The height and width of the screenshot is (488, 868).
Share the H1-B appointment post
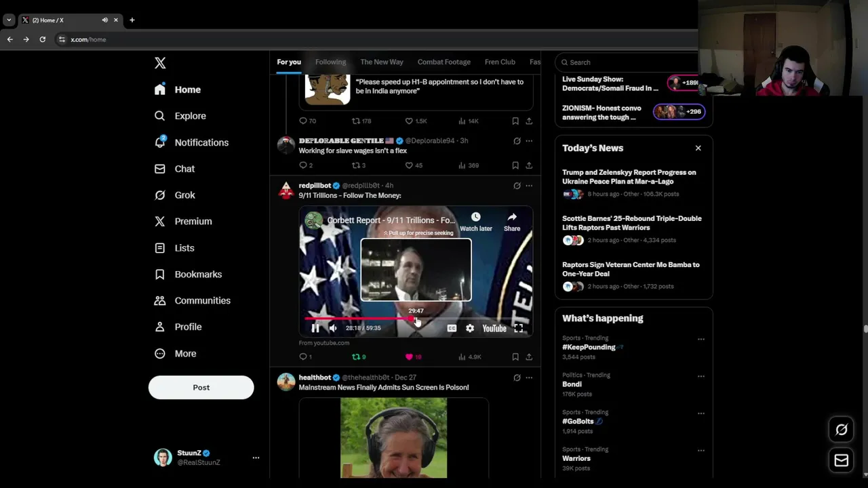click(x=529, y=121)
